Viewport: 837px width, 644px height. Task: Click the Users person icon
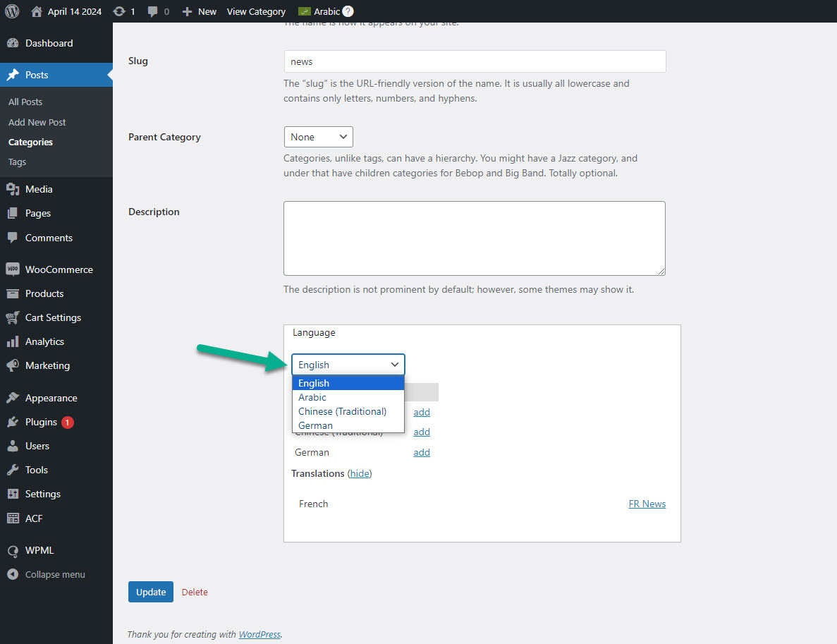pyautogui.click(x=13, y=446)
